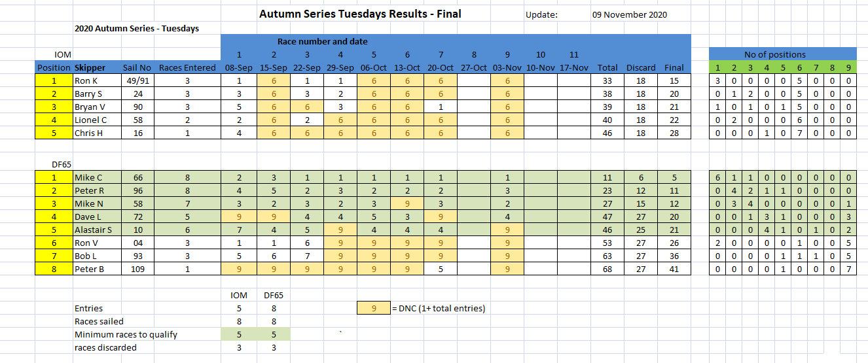The height and width of the screenshot is (363, 868).
Task: Select the IOM class label above Position
Action: [x=63, y=54]
